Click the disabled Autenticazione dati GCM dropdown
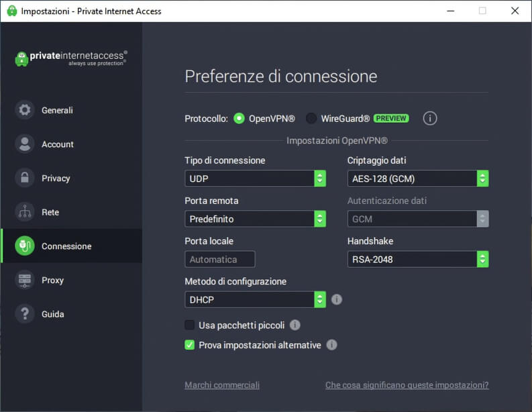Image resolution: width=532 pixels, height=412 pixels. click(418, 219)
